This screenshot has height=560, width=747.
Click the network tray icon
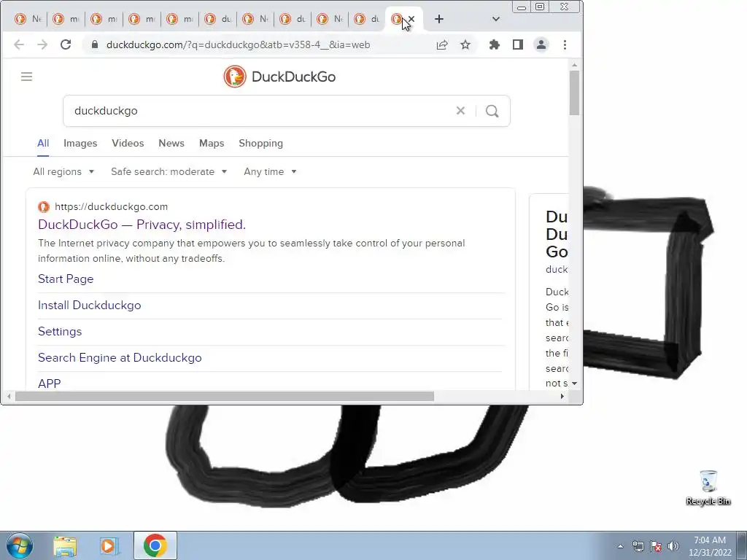point(638,546)
